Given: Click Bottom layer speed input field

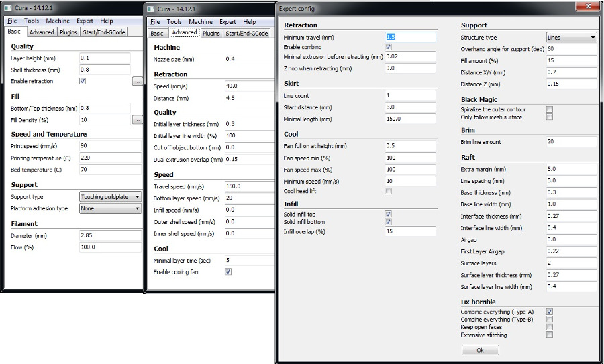Looking at the screenshot, I should pyautogui.click(x=250, y=198).
